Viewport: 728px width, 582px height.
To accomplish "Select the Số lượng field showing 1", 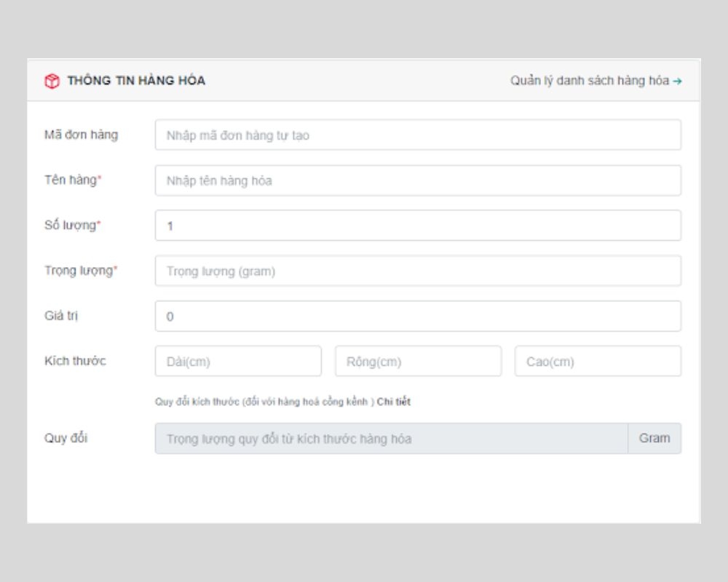I will click(418, 226).
